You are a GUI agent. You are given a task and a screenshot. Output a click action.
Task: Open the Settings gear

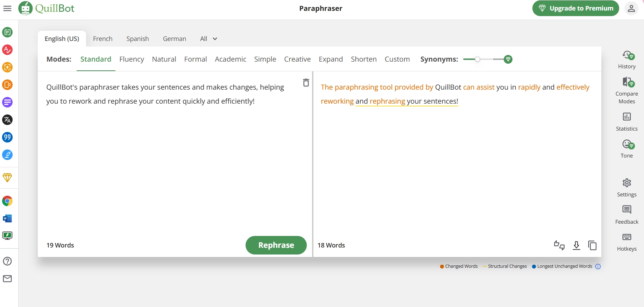(x=627, y=188)
